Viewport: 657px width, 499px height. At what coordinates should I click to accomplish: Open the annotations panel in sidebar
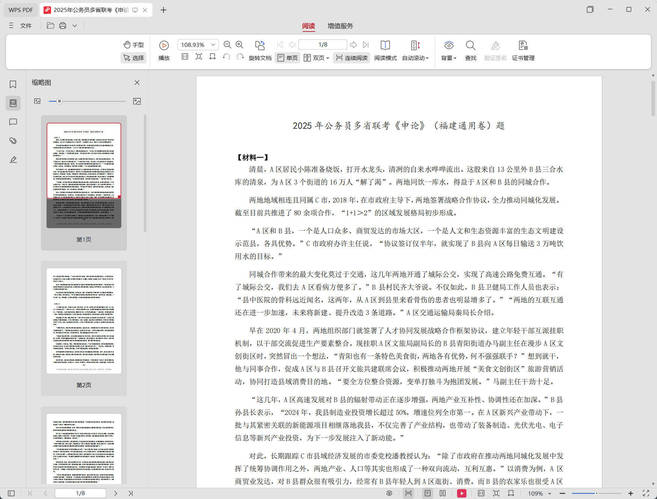(x=13, y=122)
